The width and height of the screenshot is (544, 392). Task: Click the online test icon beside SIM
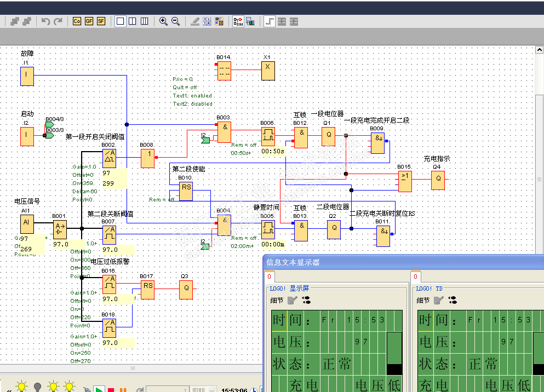coord(250,21)
